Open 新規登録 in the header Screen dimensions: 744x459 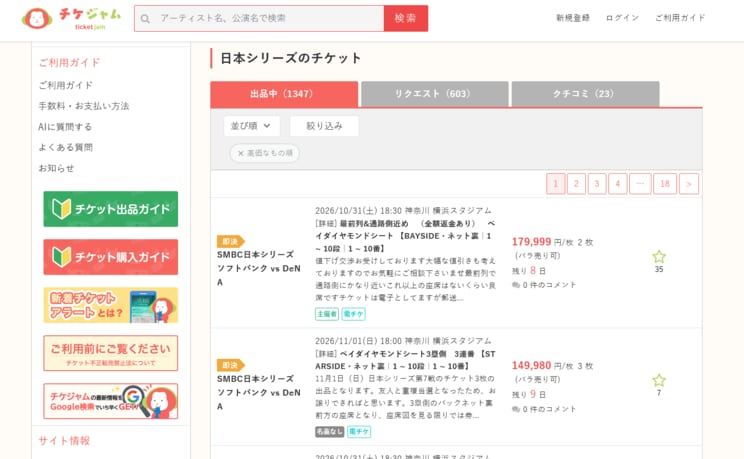click(573, 18)
